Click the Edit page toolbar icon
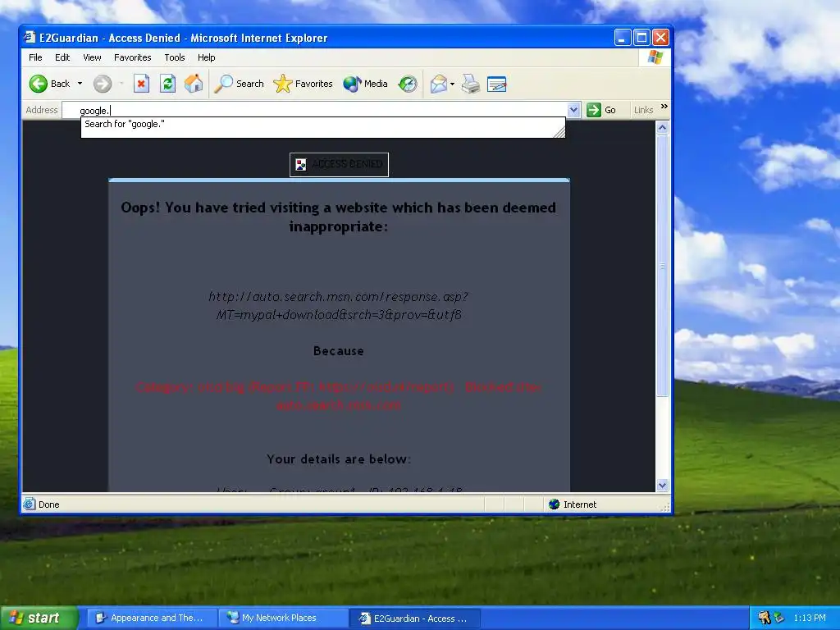Viewport: 840px width, 630px height. click(x=496, y=84)
